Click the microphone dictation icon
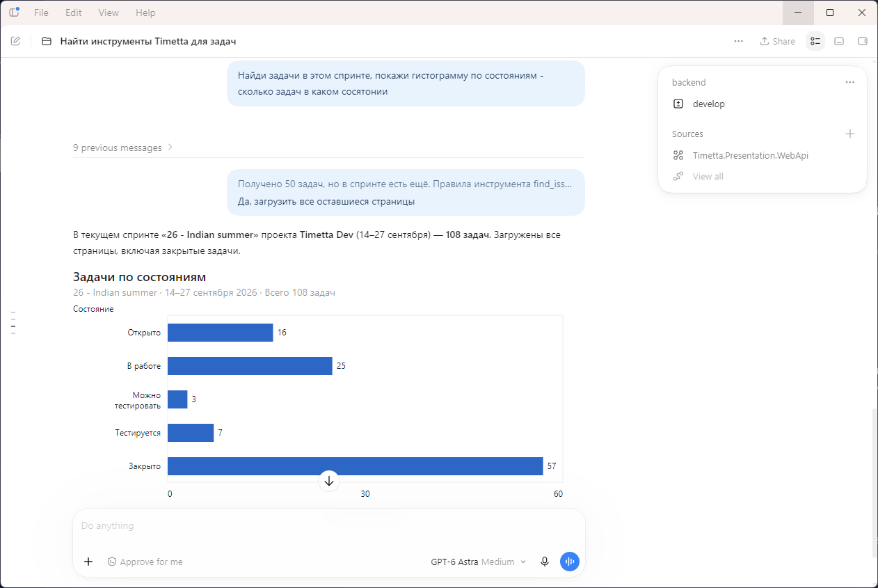 [x=545, y=562]
